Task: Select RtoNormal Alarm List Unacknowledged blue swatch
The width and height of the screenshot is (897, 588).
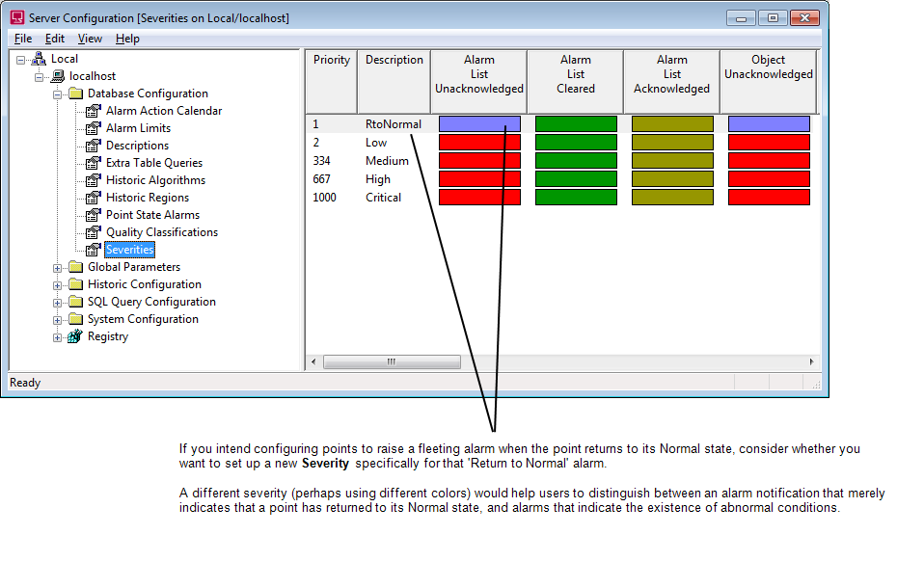Action: pos(479,124)
